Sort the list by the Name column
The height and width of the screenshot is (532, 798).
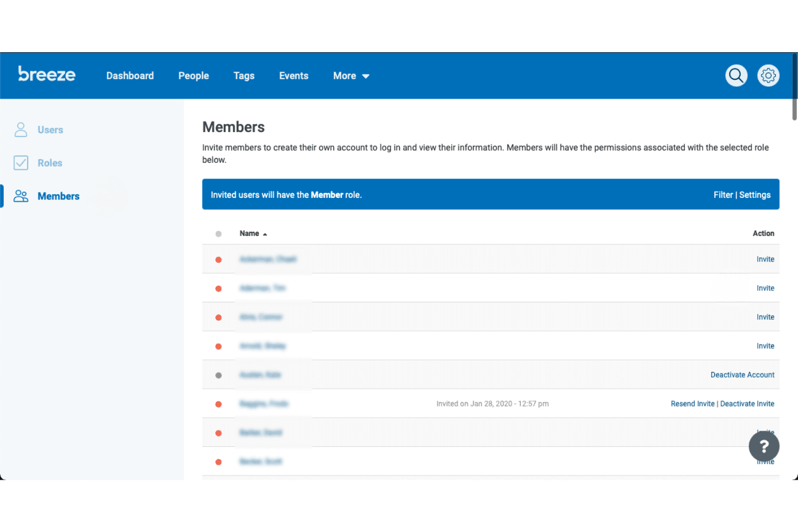pyautogui.click(x=253, y=233)
